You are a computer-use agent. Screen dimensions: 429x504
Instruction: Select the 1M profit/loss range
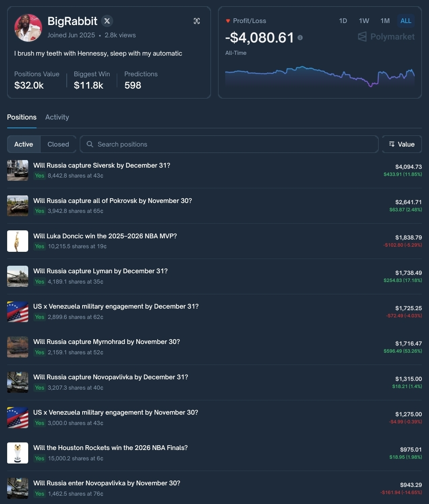coord(385,21)
